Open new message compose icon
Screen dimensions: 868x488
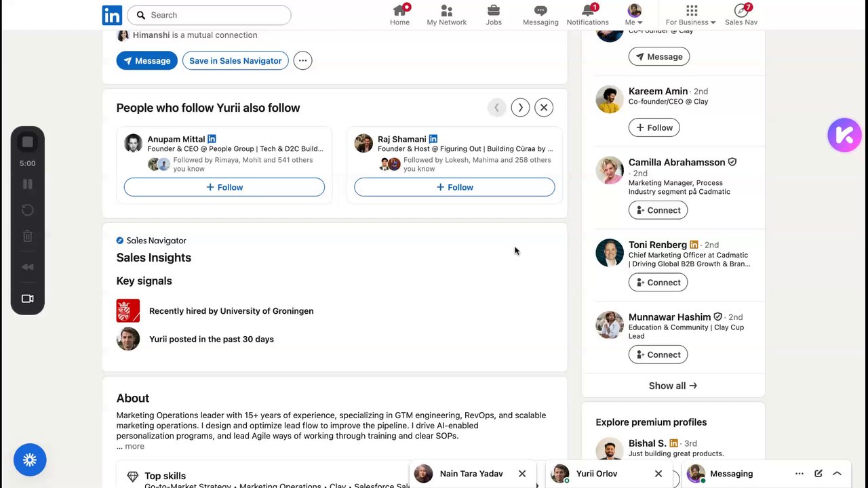point(818,474)
